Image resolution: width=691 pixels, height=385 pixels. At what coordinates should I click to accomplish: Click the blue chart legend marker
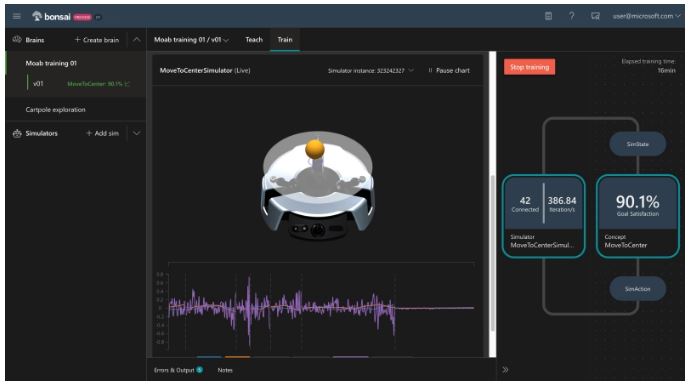pyautogui.click(x=209, y=357)
